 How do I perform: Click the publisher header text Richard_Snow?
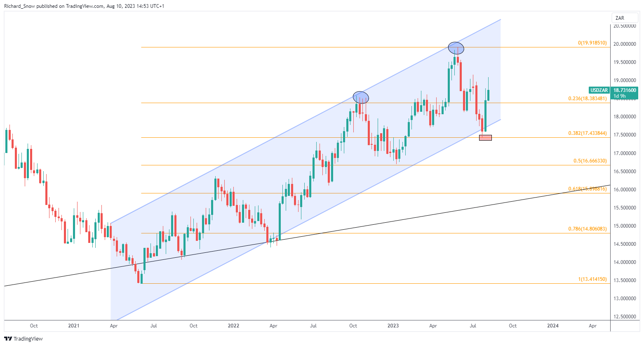pyautogui.click(x=19, y=6)
